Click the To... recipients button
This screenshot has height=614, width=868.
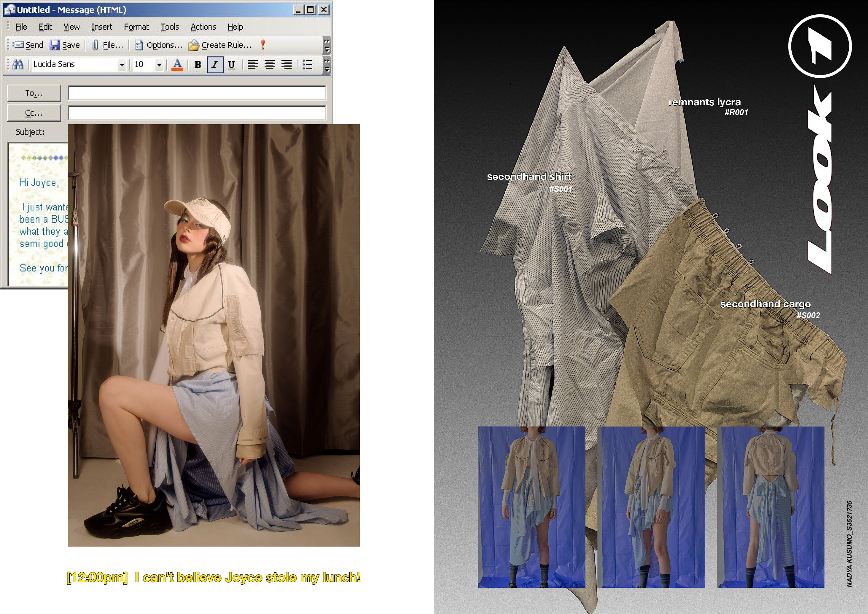point(34,93)
